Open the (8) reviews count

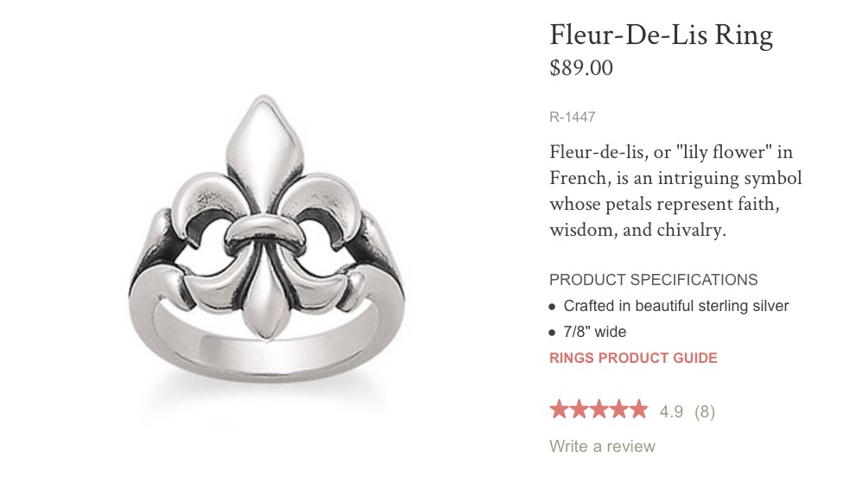(x=705, y=411)
